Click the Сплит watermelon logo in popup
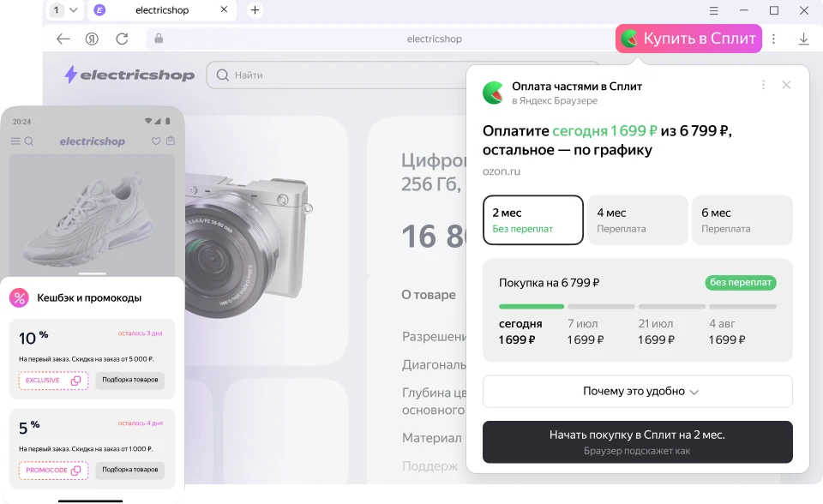 click(493, 93)
